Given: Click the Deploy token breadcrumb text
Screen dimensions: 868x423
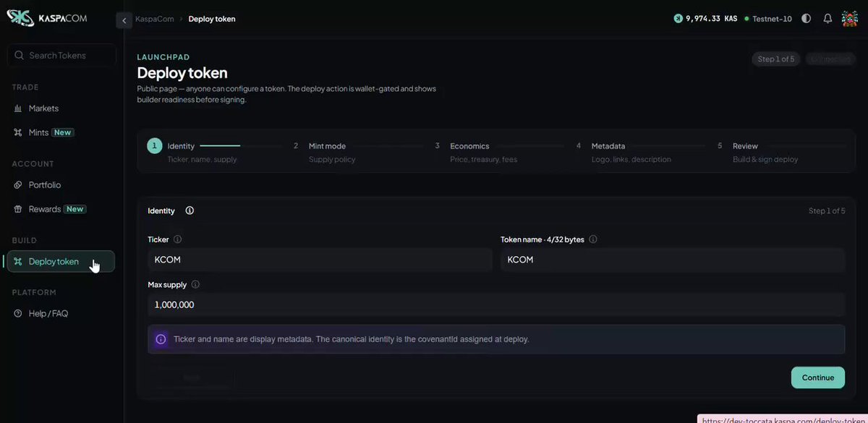Looking at the screenshot, I should tap(212, 19).
